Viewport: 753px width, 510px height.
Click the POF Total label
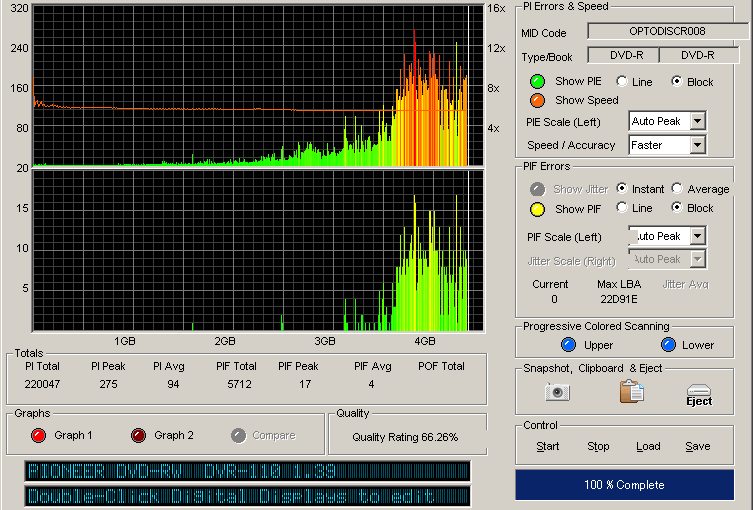tap(441, 366)
